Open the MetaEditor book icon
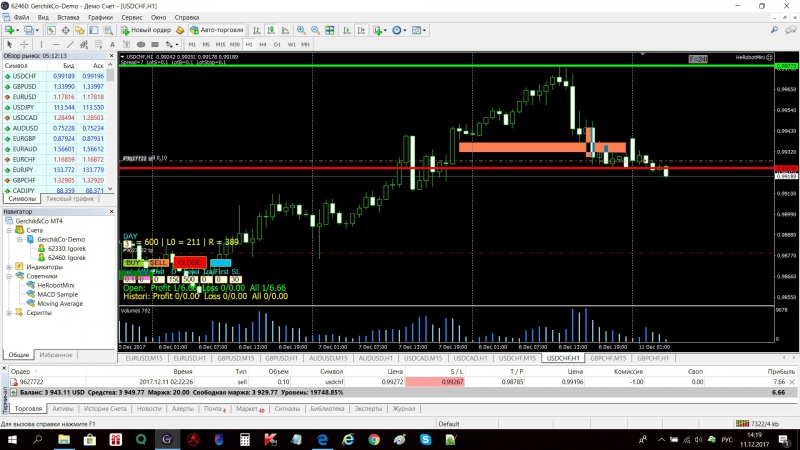Viewport: 800px width, 450px height. click(180, 30)
